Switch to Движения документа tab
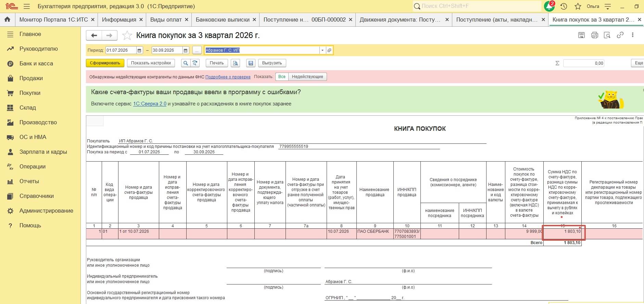Image resolution: width=644 pixels, height=304 pixels. pyautogui.click(x=400, y=20)
